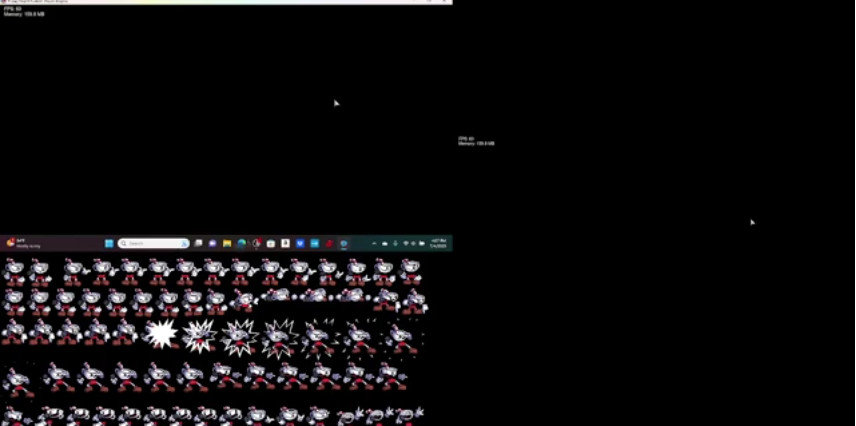Image resolution: width=856 pixels, height=426 pixels.
Task: Open the Microsoft Store taskbar icon
Action: pyautogui.click(x=271, y=244)
